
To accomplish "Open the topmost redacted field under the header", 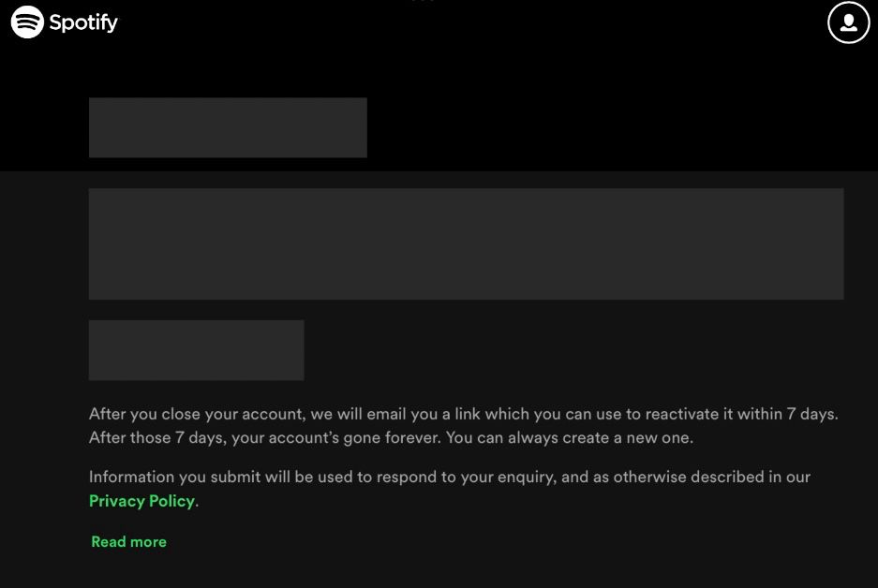I will pyautogui.click(x=228, y=127).
